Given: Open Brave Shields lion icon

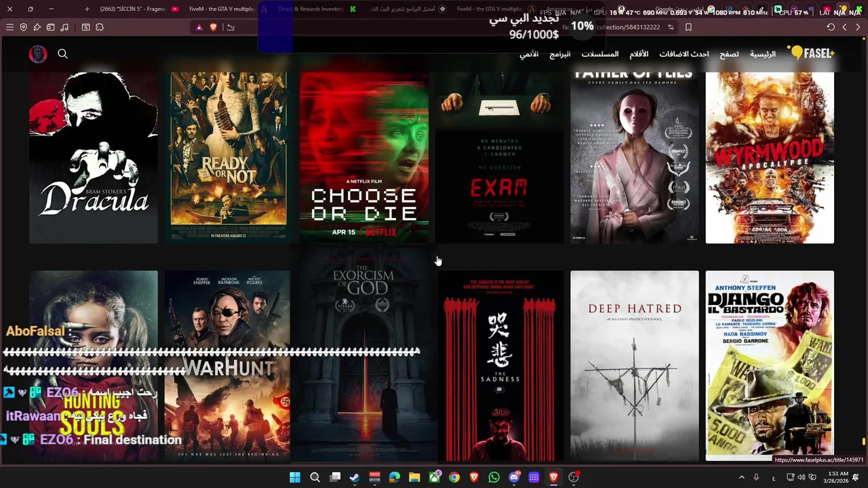Looking at the screenshot, I should [x=214, y=27].
